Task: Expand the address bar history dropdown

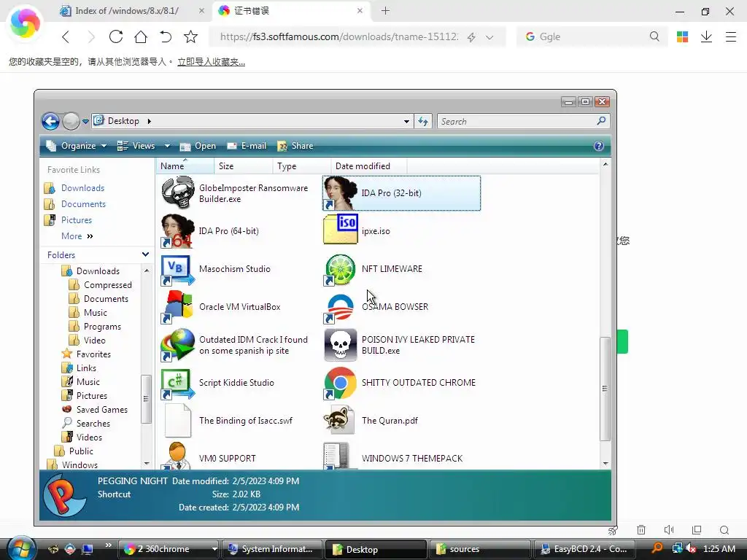Action: (406, 122)
